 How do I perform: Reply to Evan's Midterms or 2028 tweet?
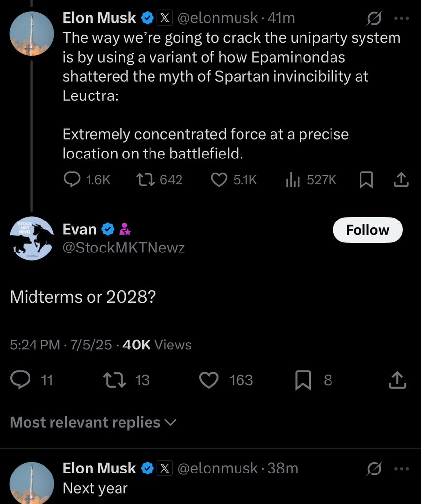click(x=21, y=379)
